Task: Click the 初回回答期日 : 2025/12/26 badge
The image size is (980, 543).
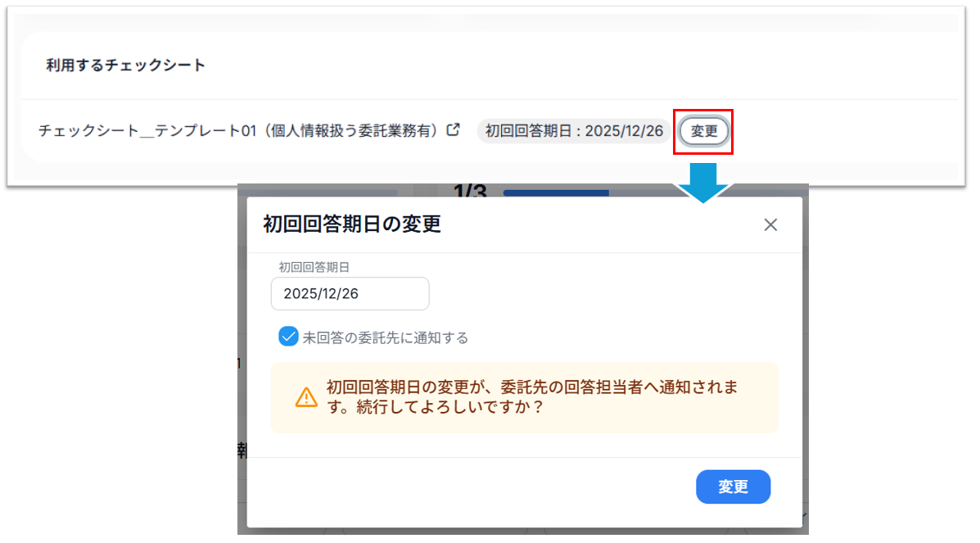Action: coord(574,131)
